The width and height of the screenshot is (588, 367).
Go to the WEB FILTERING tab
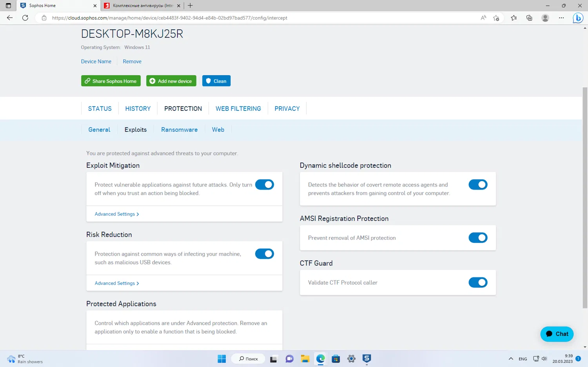(238, 108)
